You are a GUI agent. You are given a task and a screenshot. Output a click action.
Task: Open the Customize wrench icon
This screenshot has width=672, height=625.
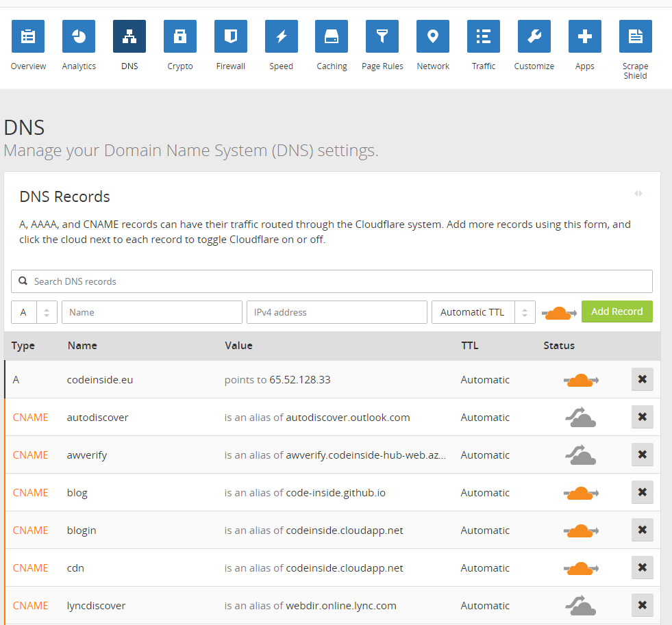(534, 36)
